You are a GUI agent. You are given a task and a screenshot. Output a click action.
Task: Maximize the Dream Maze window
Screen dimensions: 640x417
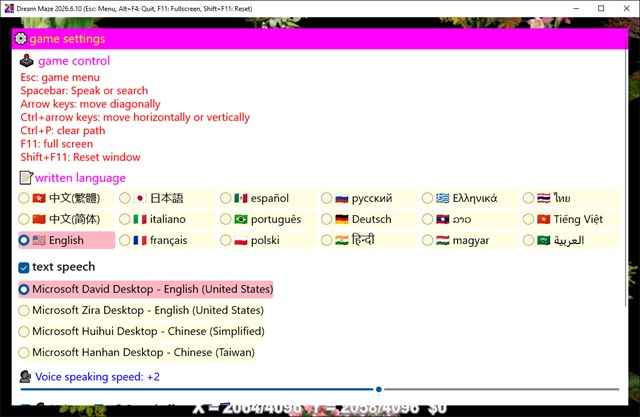coord(601,9)
